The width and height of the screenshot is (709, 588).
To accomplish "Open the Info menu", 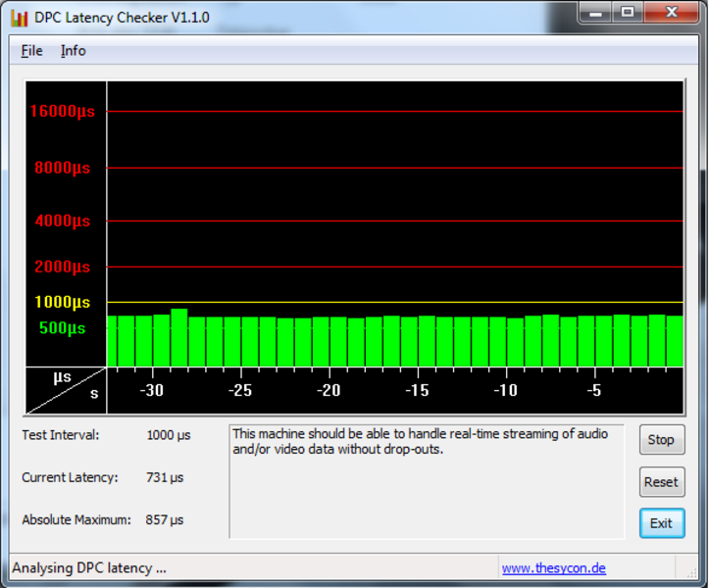I will coord(73,51).
